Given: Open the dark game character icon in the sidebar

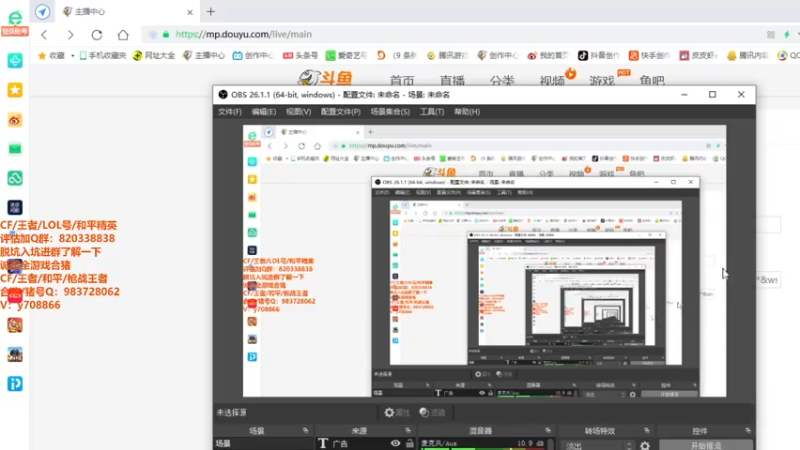Looking at the screenshot, I should point(15,355).
